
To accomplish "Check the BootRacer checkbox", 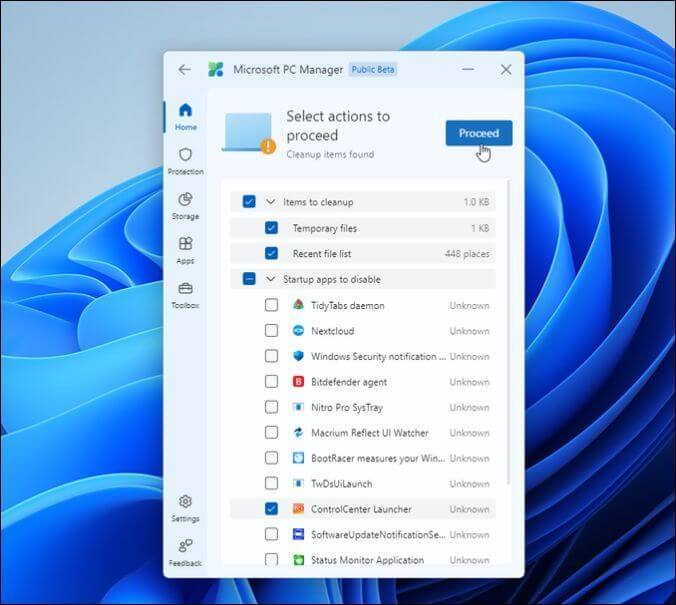I will click(271, 458).
